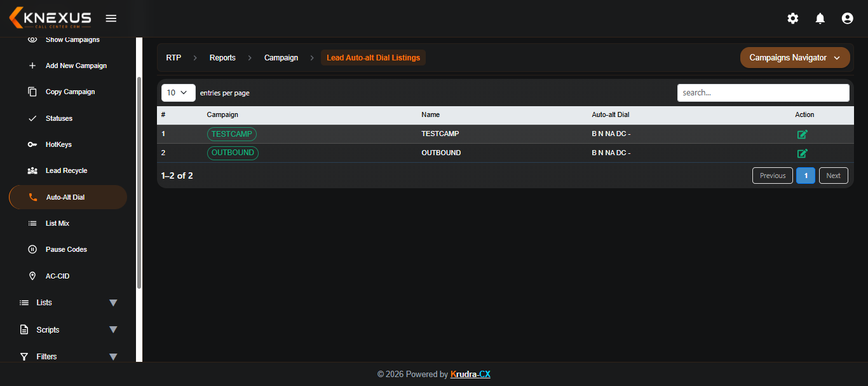Click the Pause Codes pause icon
Viewport: 868px width, 386px height.
point(32,249)
